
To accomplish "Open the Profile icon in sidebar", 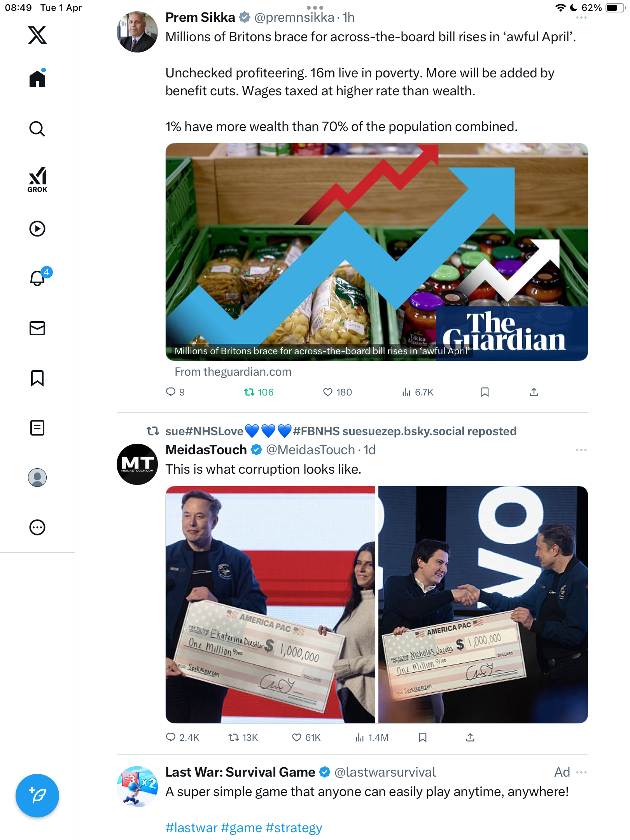I will coord(37,478).
